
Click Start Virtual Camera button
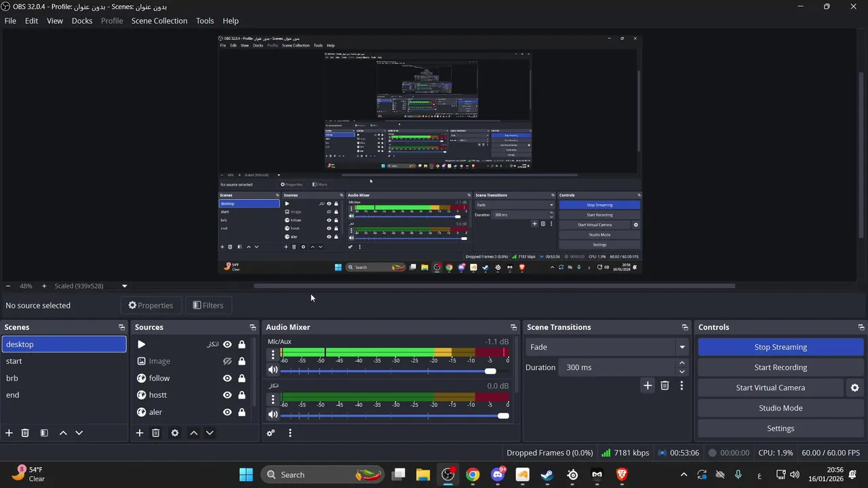pyautogui.click(x=770, y=388)
